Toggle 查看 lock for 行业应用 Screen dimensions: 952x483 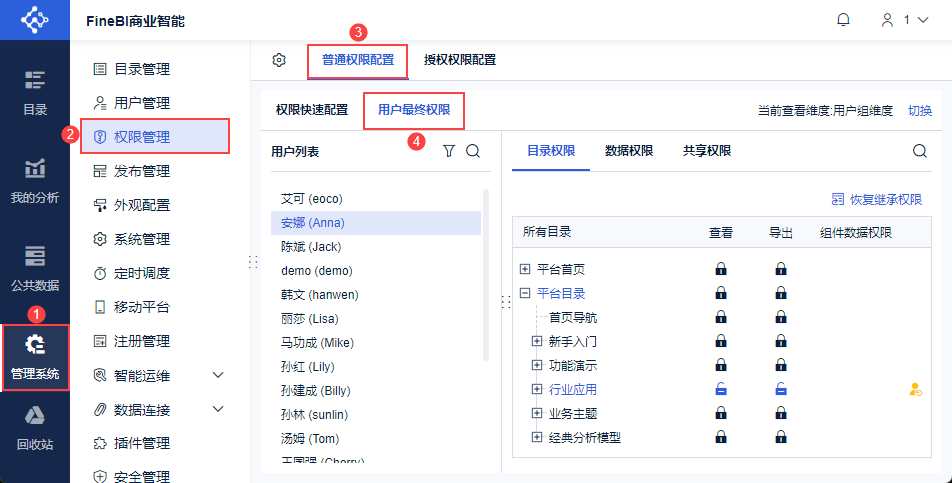pyautogui.click(x=721, y=390)
